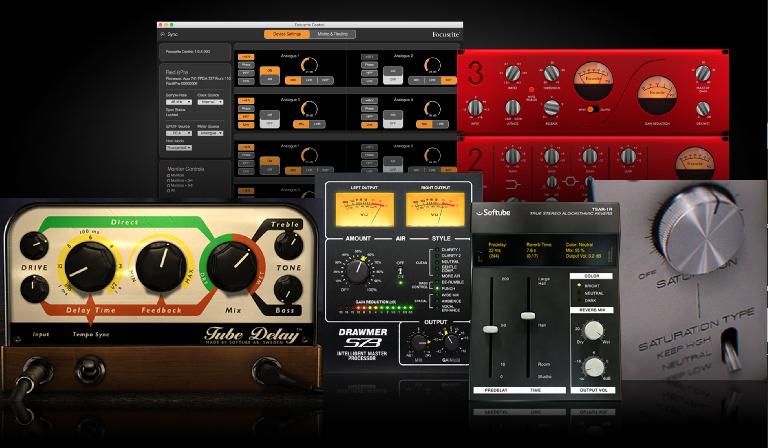The width and height of the screenshot is (768, 448).
Task: Select Dark color on TSAR-1R
Action: (x=589, y=300)
